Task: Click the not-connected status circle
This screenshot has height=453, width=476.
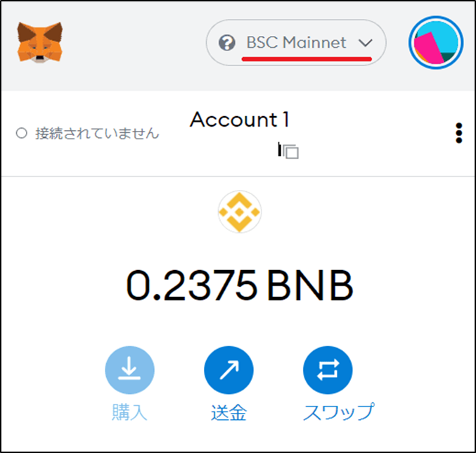Action: 22,133
